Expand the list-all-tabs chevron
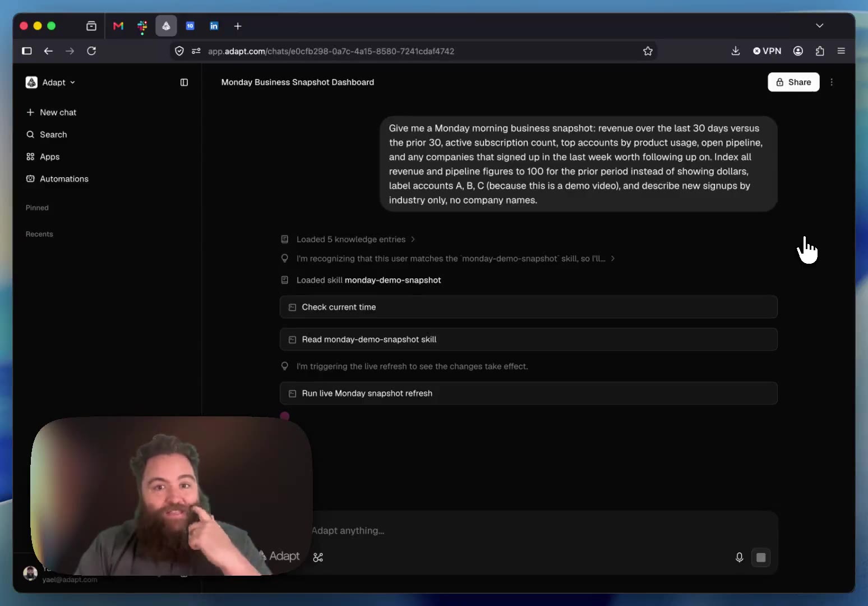Screen dimensions: 868x606 pos(820,26)
